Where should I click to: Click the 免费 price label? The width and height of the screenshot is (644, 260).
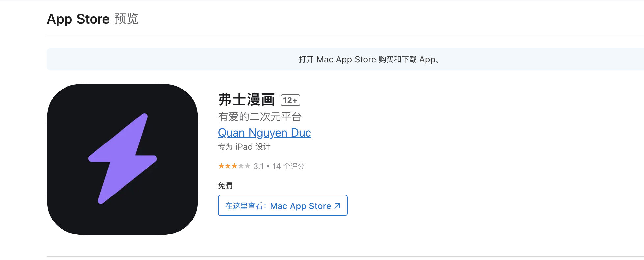pyautogui.click(x=225, y=186)
